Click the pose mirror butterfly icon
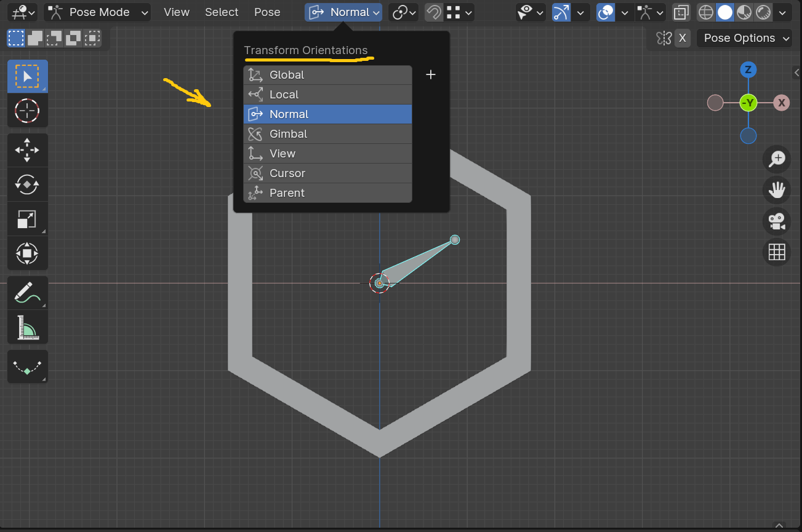Image resolution: width=802 pixels, height=532 pixels. point(664,38)
